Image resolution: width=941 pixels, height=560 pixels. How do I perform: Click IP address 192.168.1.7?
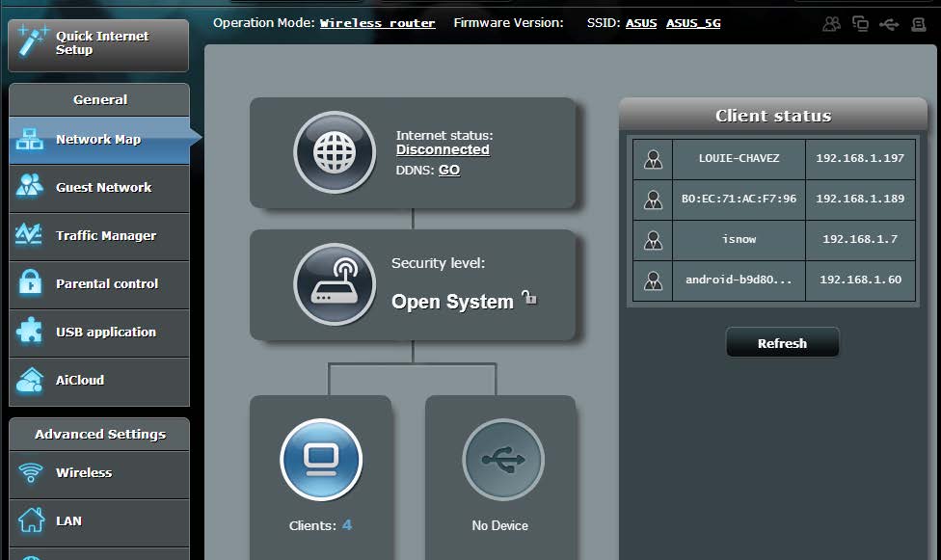pyautogui.click(x=860, y=239)
